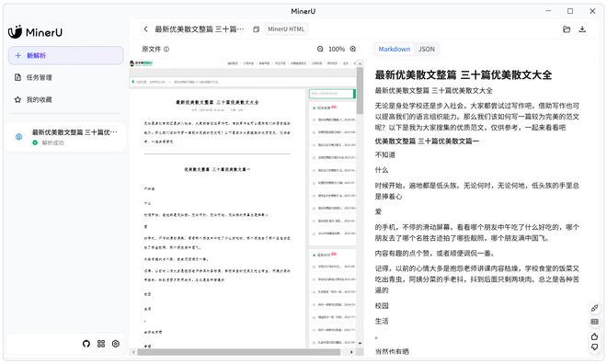Select the parsed file 最新优美散文整篇 in sidebar
Image resolution: width=607 pixels, height=364 pixels.
point(65,137)
